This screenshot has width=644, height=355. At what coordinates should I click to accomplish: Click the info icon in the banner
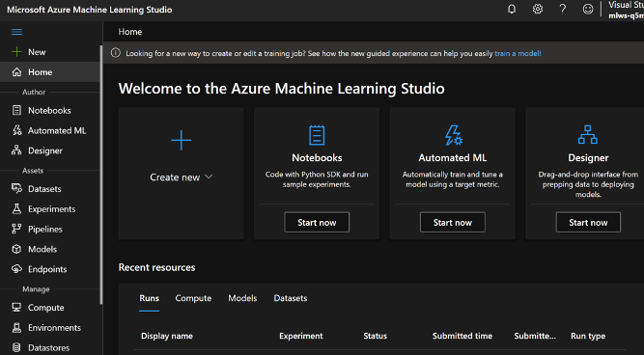tap(116, 53)
